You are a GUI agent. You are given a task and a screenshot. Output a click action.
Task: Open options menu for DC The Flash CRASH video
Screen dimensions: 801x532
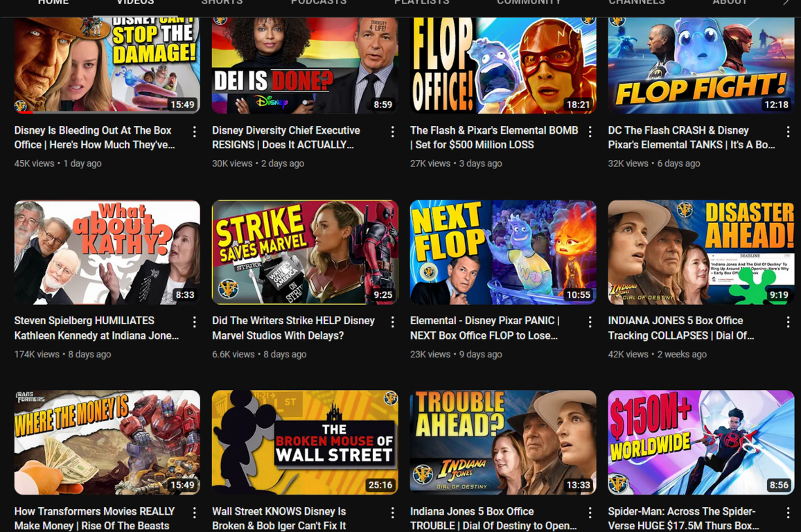788,132
